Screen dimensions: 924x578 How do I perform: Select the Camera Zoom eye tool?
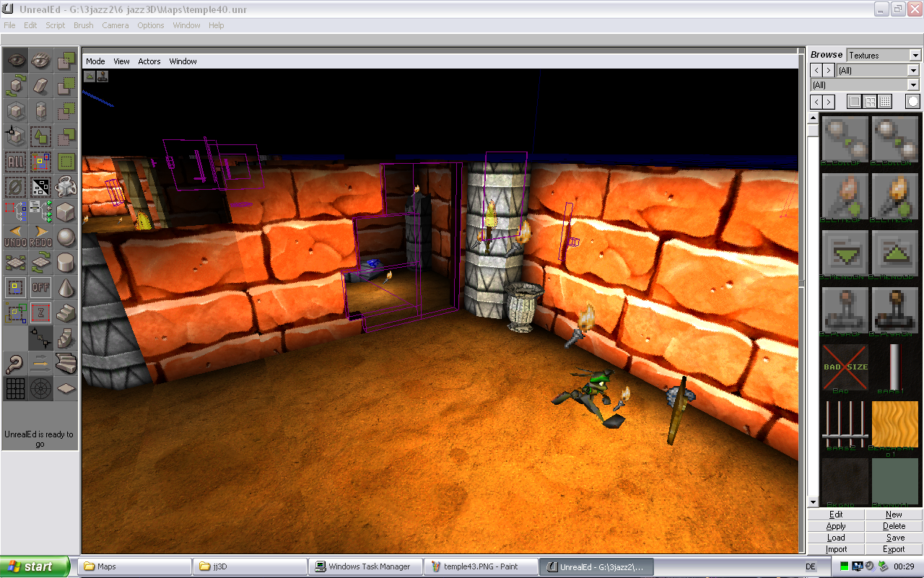40,61
